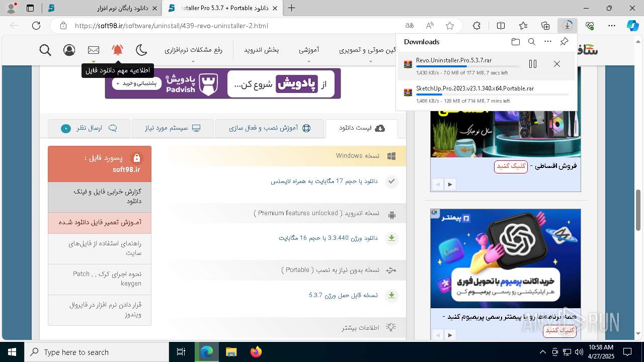Click the Read aloud icon

click(x=430, y=26)
